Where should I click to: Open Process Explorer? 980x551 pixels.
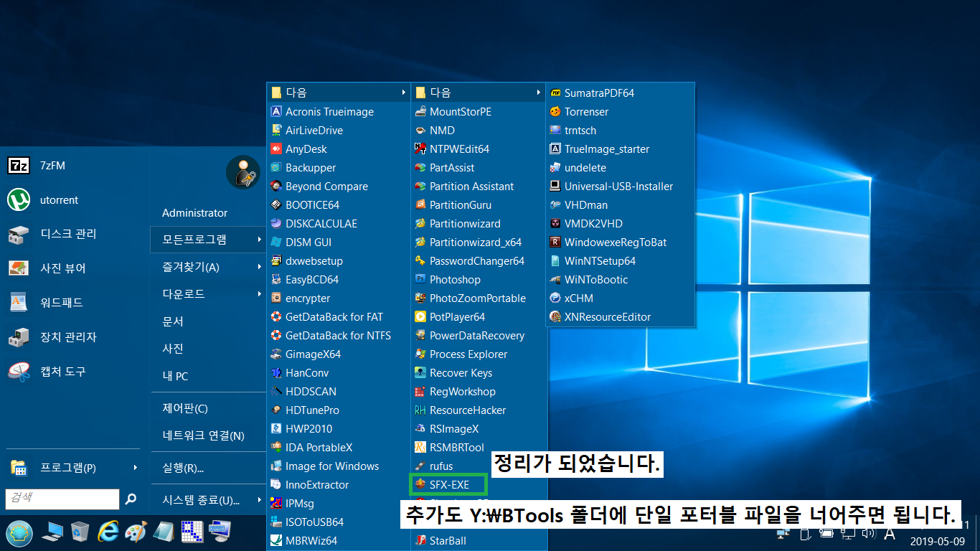coord(479,354)
